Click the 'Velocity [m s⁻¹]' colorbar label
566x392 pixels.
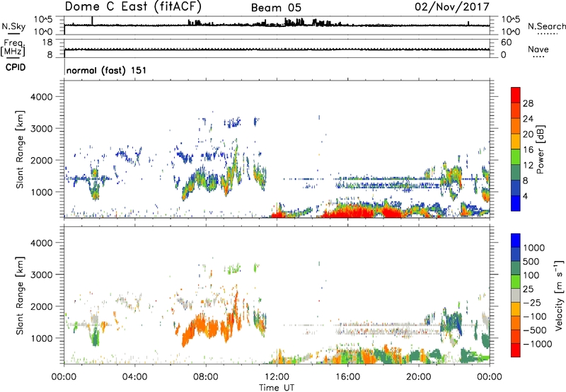pyautogui.click(x=559, y=295)
